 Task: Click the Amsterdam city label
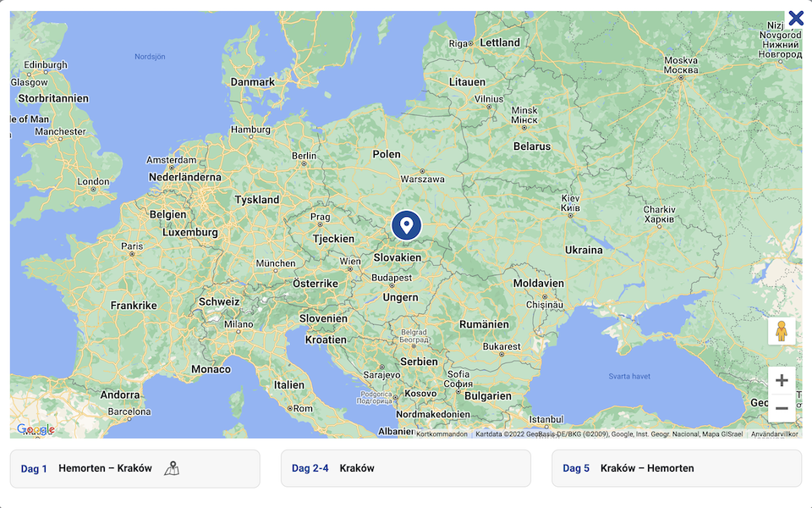[172, 160]
